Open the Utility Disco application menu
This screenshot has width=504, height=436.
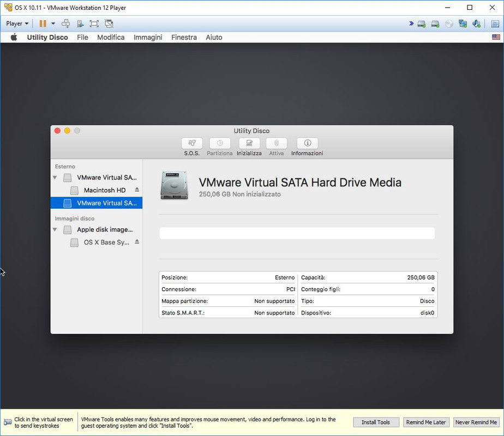47,37
